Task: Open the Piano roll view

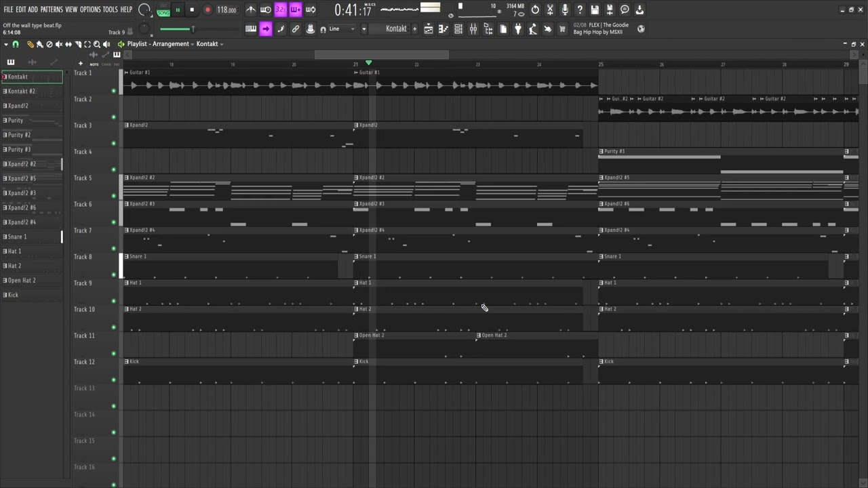Action: (x=443, y=29)
